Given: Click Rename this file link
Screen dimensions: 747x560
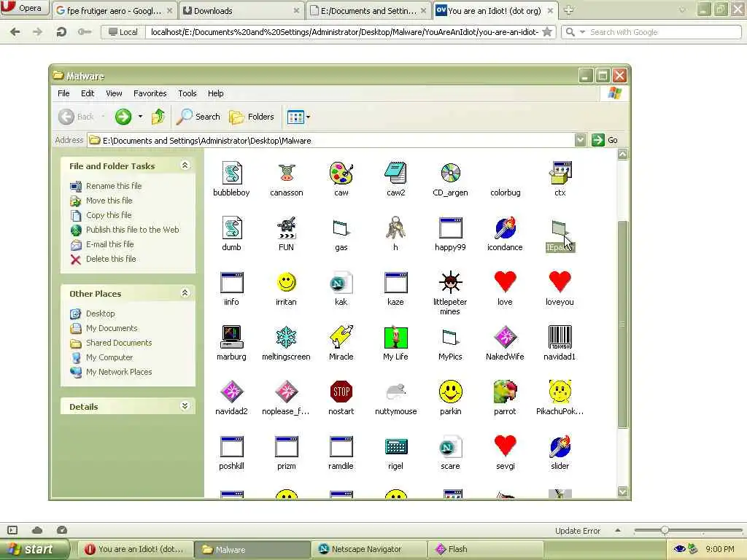Looking at the screenshot, I should tap(114, 186).
